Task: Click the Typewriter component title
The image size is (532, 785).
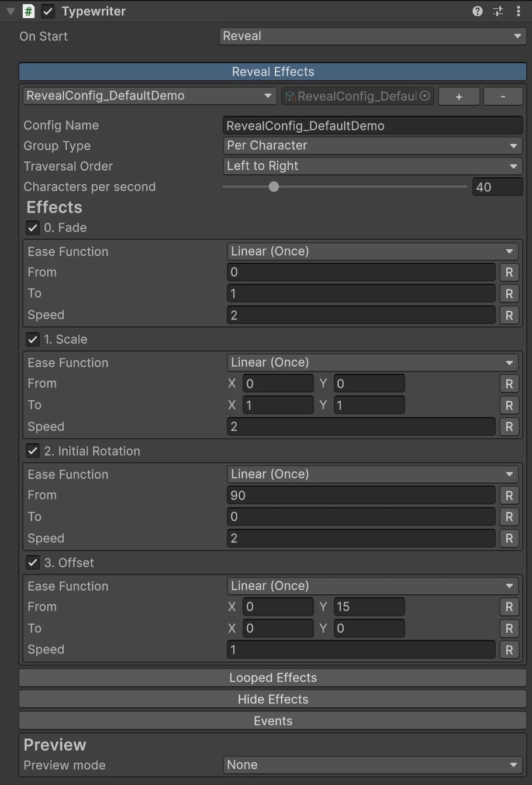Action: coord(94,11)
